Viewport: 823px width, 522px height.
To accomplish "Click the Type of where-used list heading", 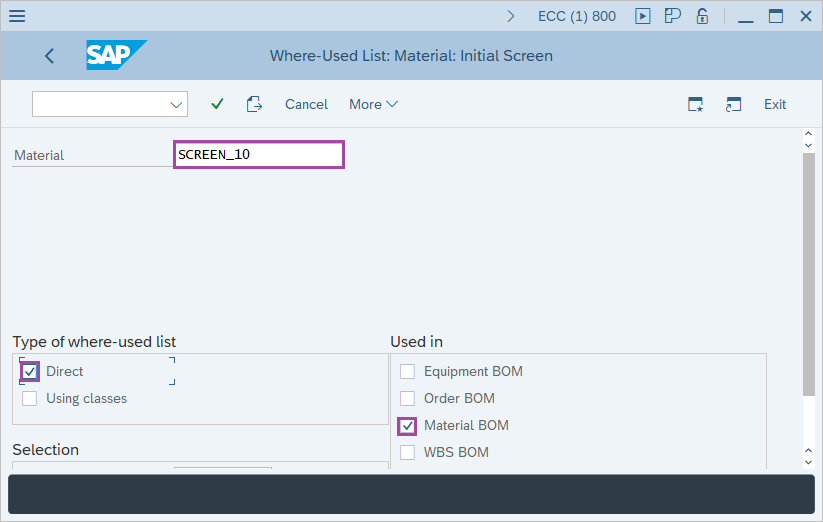I will tap(94, 342).
